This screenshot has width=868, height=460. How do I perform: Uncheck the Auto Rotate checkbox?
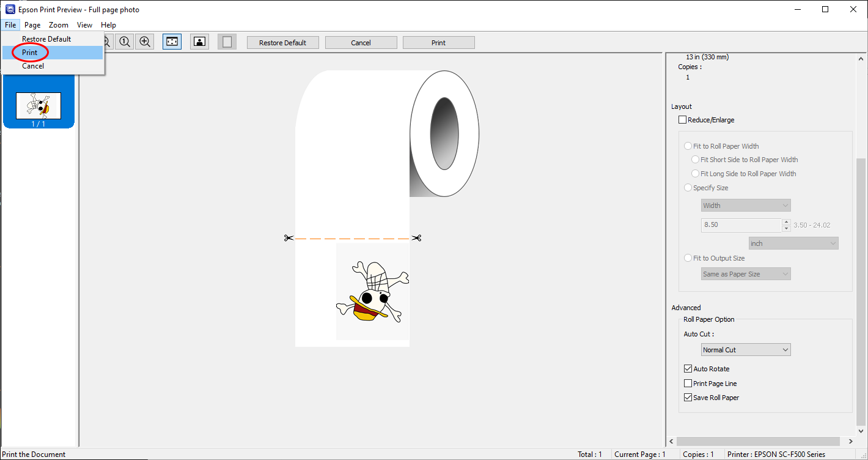point(688,369)
